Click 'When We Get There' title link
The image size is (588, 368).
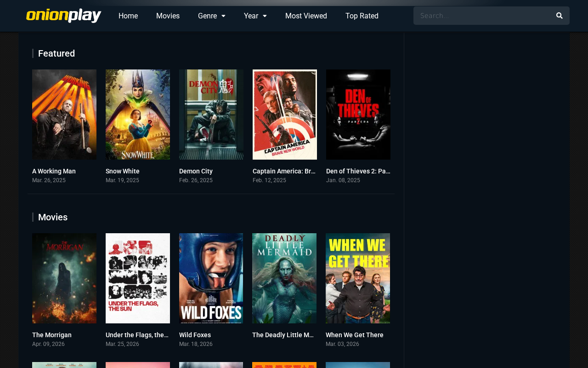[355, 335]
